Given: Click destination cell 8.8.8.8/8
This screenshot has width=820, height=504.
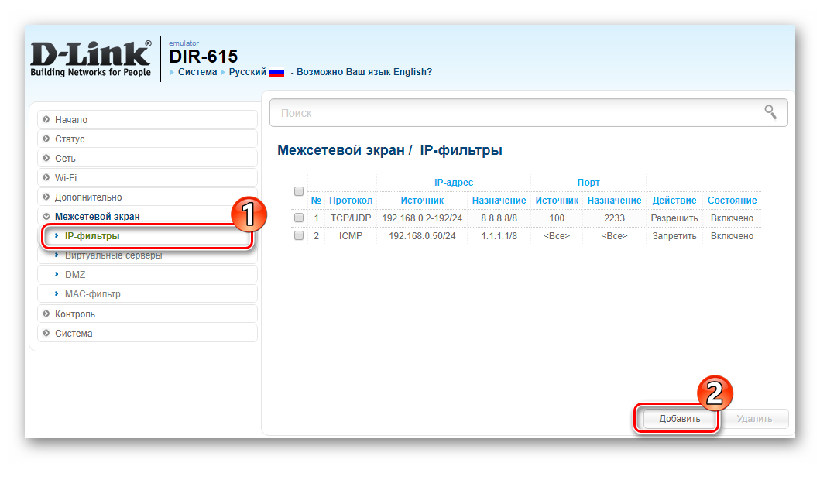Looking at the screenshot, I should [x=499, y=218].
